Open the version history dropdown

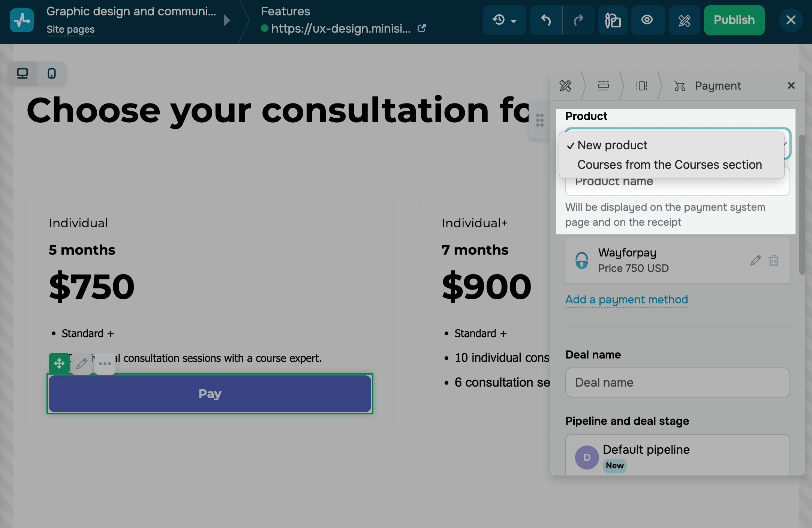pos(504,20)
